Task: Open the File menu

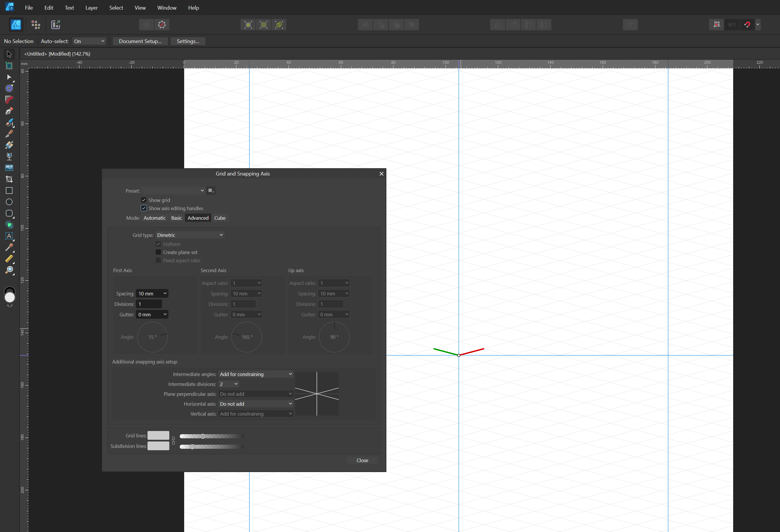Action: tap(29, 7)
